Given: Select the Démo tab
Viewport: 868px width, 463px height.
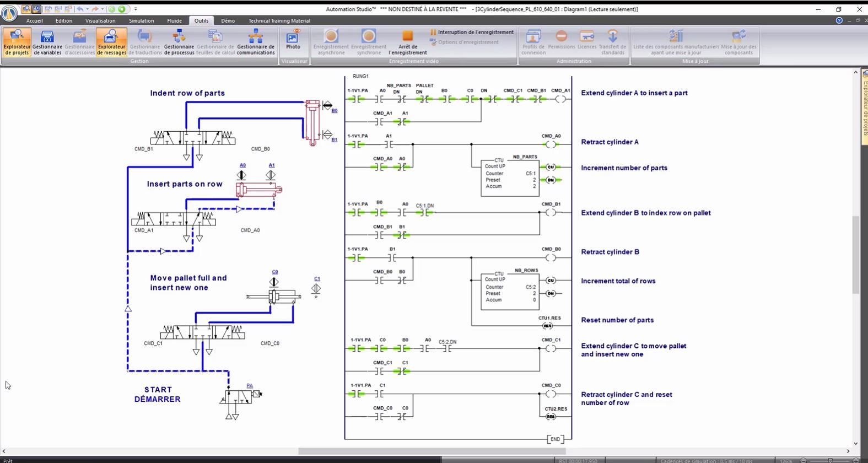Looking at the screenshot, I should click(x=228, y=20).
